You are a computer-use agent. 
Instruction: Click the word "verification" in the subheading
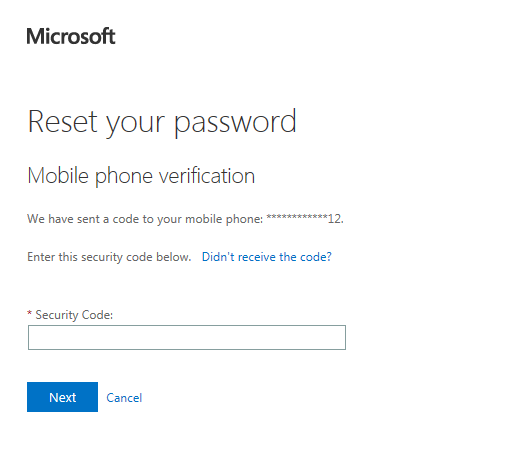click(x=207, y=175)
